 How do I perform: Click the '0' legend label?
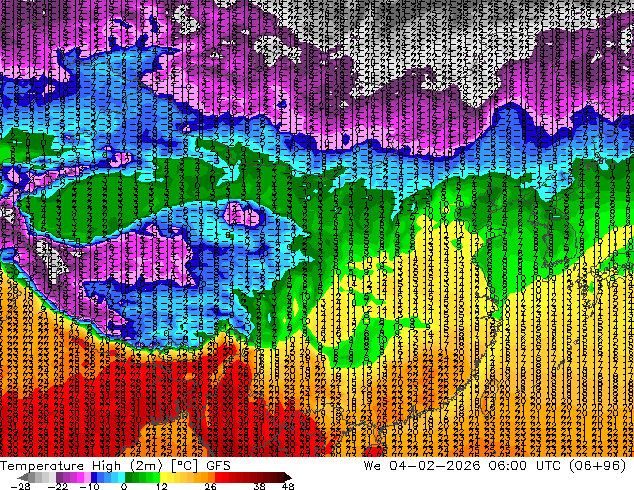(124, 486)
